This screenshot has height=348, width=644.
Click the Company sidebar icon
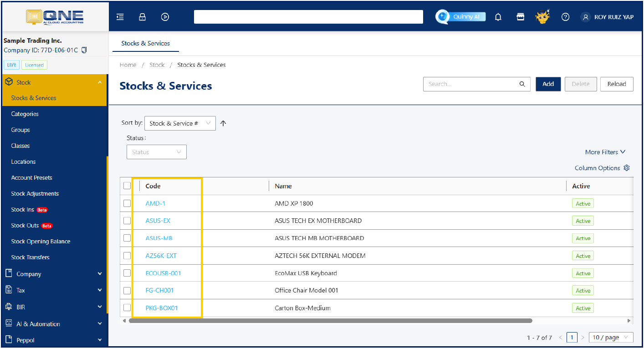[x=8, y=273]
